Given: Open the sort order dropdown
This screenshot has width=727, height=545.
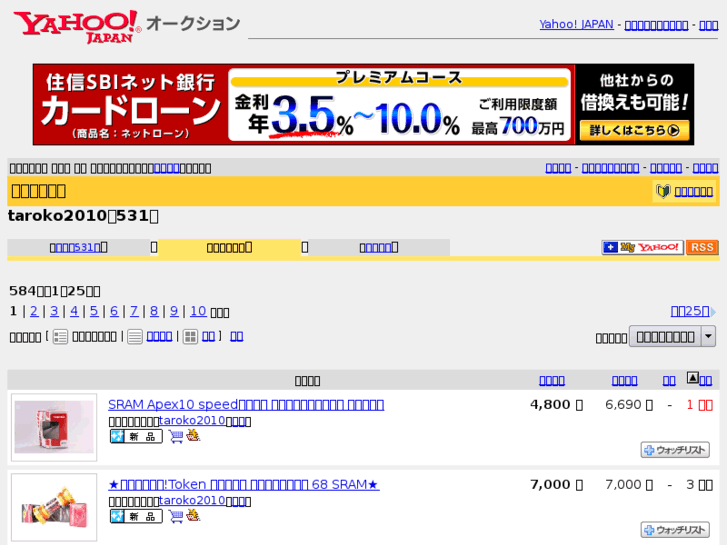Looking at the screenshot, I should pyautogui.click(x=672, y=336).
